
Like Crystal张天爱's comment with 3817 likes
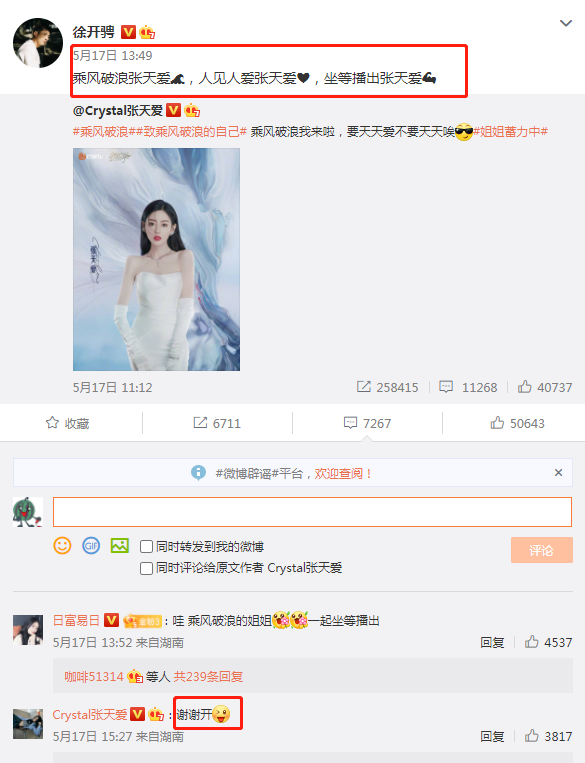click(x=531, y=736)
